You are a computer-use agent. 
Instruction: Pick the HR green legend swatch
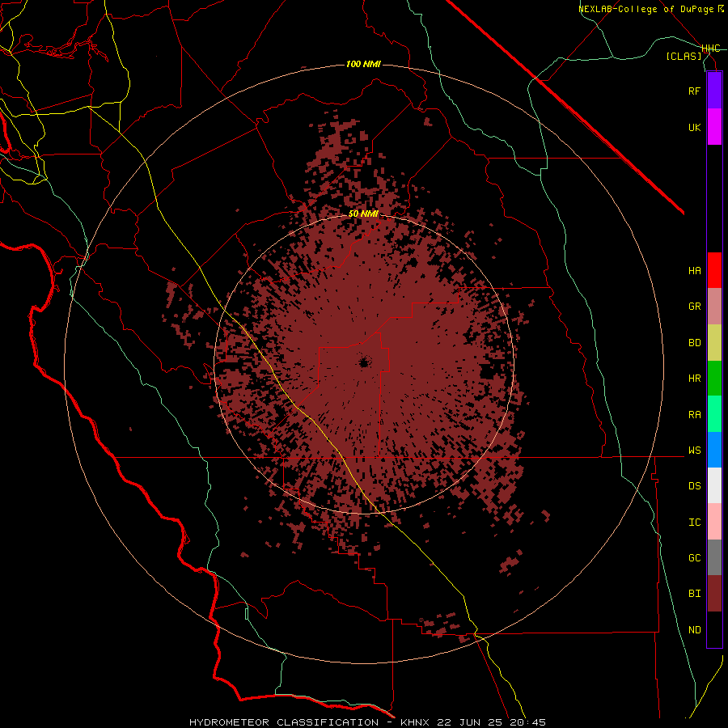click(714, 379)
